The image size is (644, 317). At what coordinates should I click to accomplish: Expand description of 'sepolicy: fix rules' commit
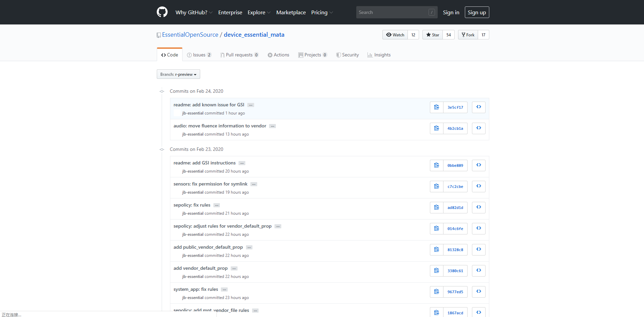tap(216, 206)
